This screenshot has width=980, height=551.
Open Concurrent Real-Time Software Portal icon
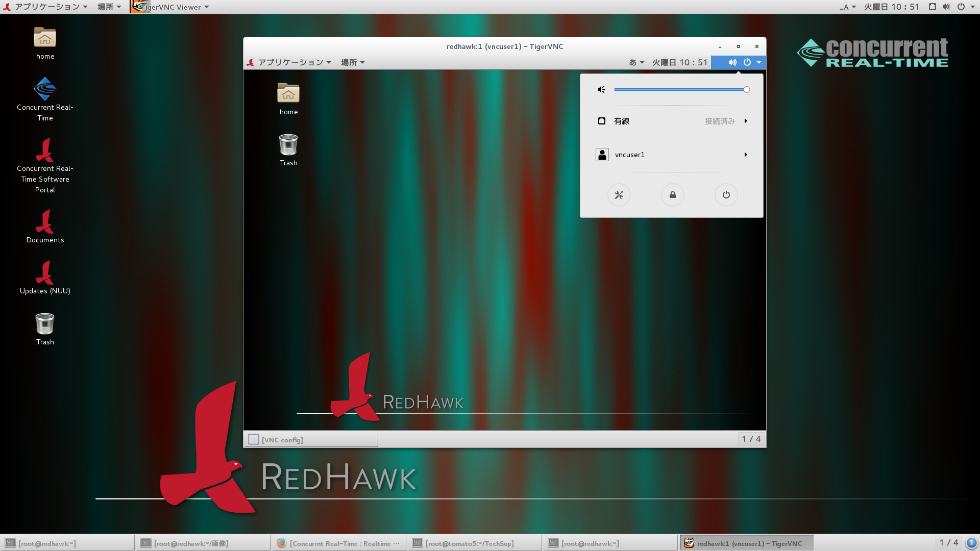coord(45,151)
